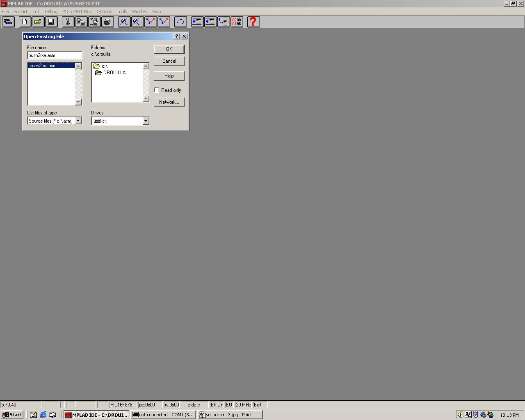Select push2txa.asm in file list
Viewport: 525px width, 420px height.
51,66
